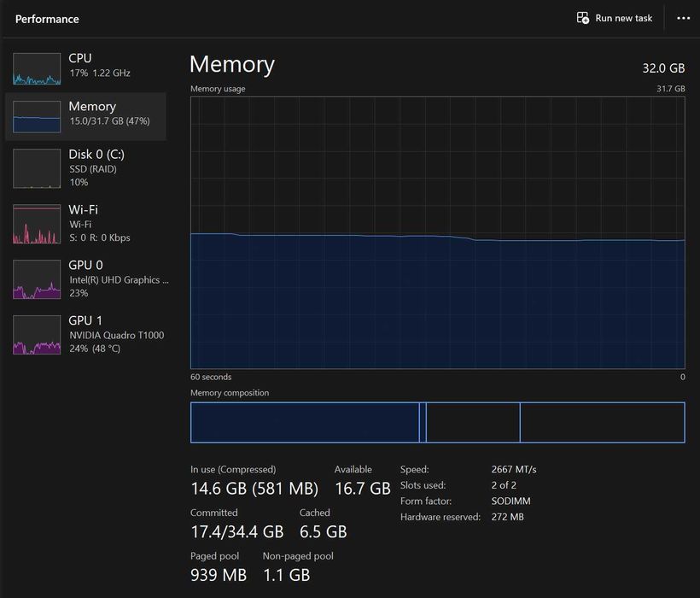Open the Memory performance entry
Screen dimensions: 700x598
point(85,116)
